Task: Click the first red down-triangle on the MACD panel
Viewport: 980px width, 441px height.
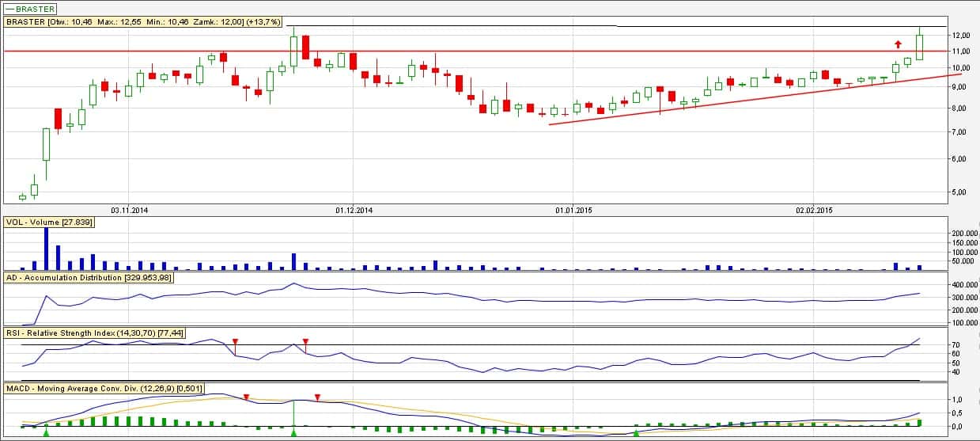Action: coord(247,396)
